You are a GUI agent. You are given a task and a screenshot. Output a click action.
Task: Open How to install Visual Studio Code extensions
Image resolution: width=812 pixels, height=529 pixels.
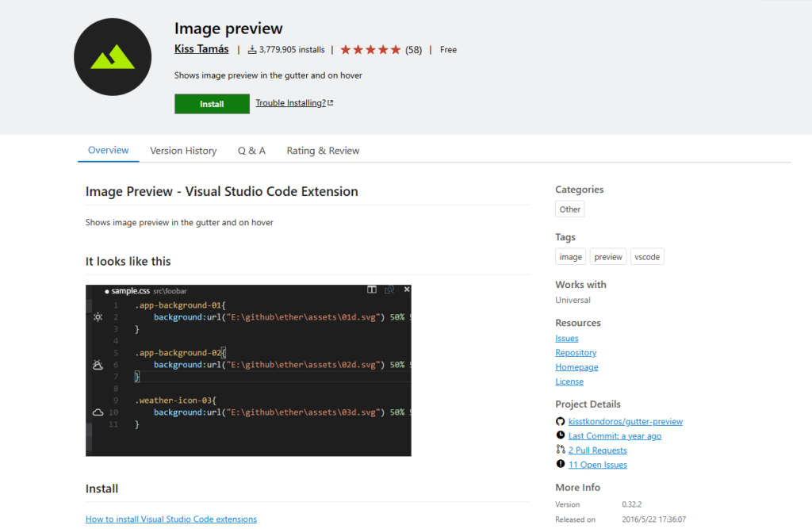171,519
